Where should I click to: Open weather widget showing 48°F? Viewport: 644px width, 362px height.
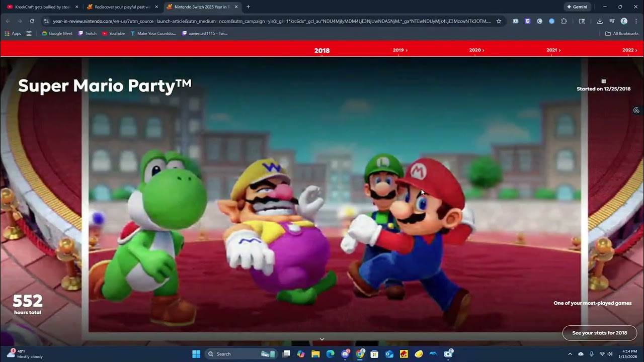[24, 354]
